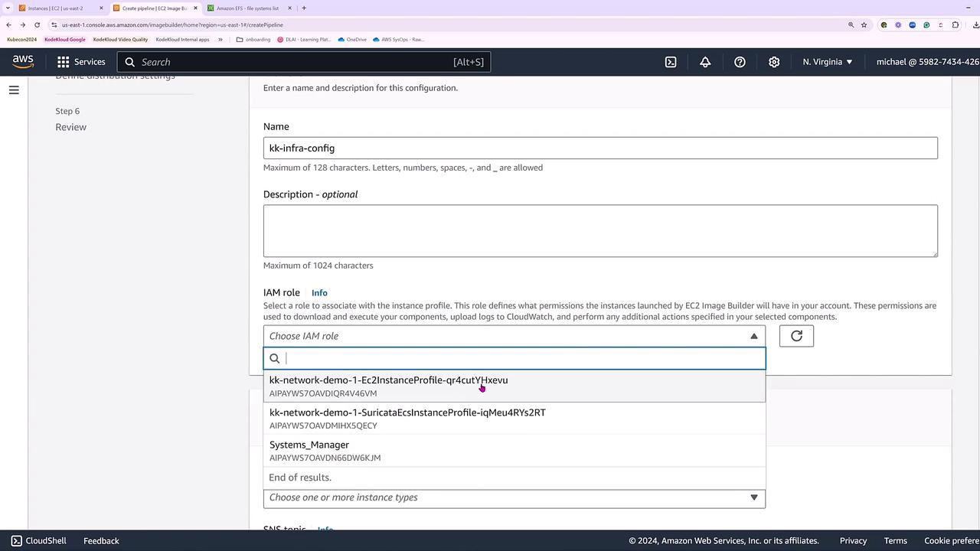Collapse the Choose IAM role dropdown
Screen dimensions: 980x551
click(x=514, y=336)
